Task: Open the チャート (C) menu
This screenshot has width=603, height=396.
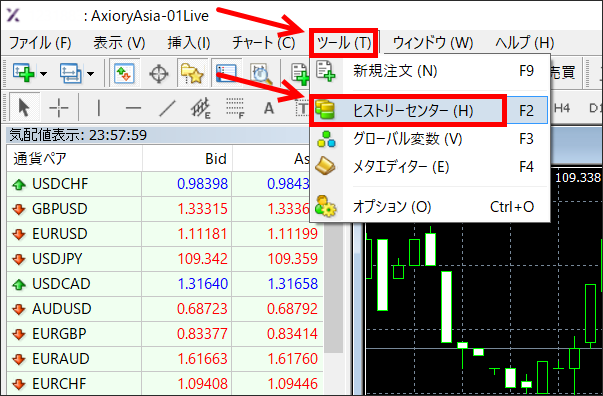Action: tap(263, 43)
